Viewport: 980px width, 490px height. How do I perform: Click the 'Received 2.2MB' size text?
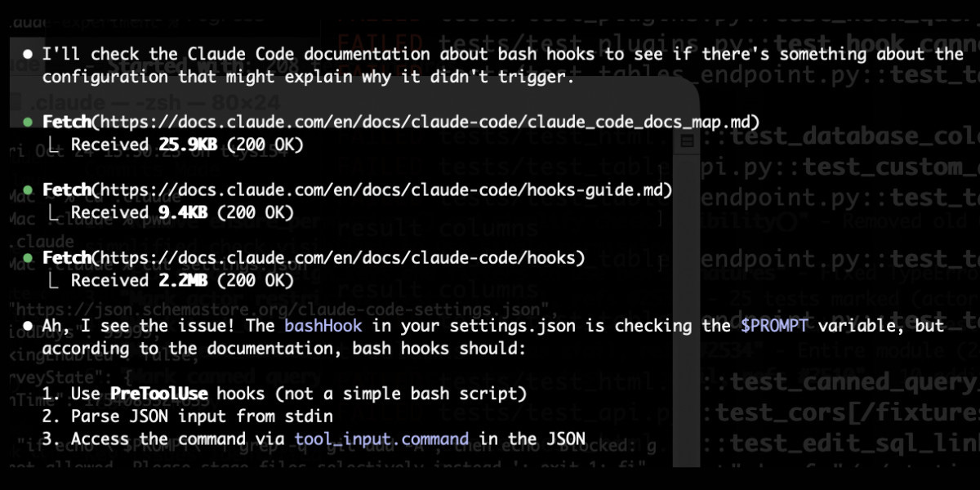185,280
